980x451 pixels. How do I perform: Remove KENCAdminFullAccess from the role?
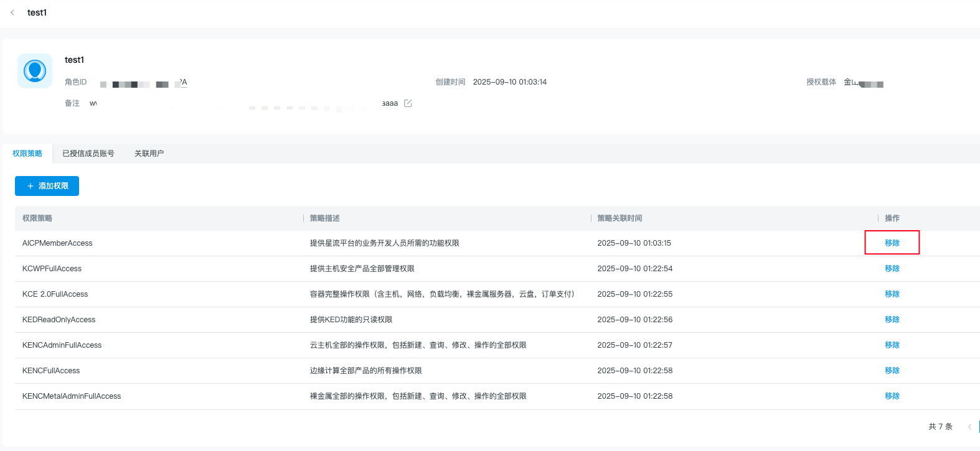point(892,345)
